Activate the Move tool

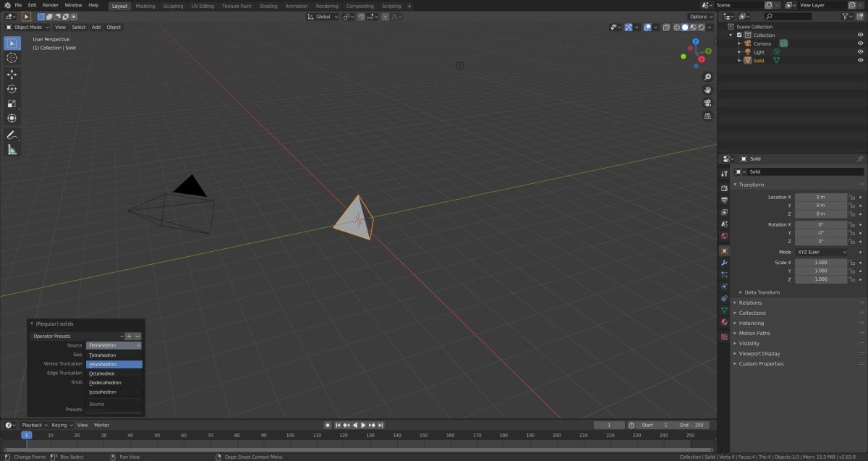pyautogui.click(x=12, y=75)
